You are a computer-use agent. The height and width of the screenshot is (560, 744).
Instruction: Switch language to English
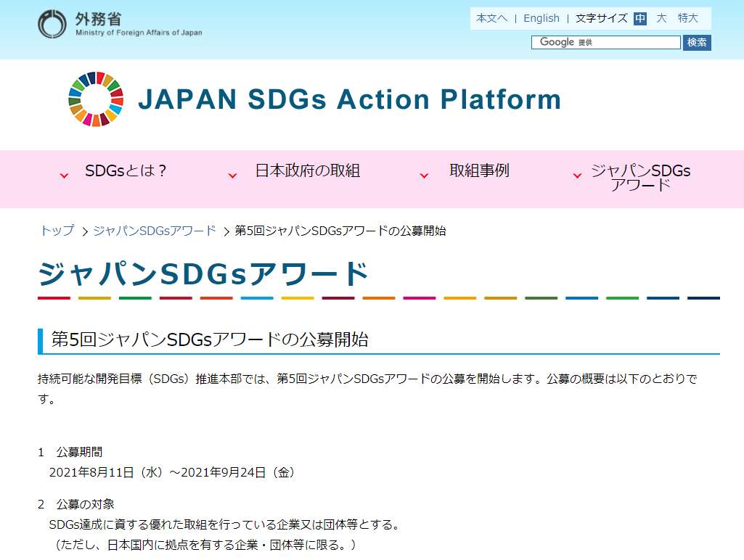pos(541,18)
